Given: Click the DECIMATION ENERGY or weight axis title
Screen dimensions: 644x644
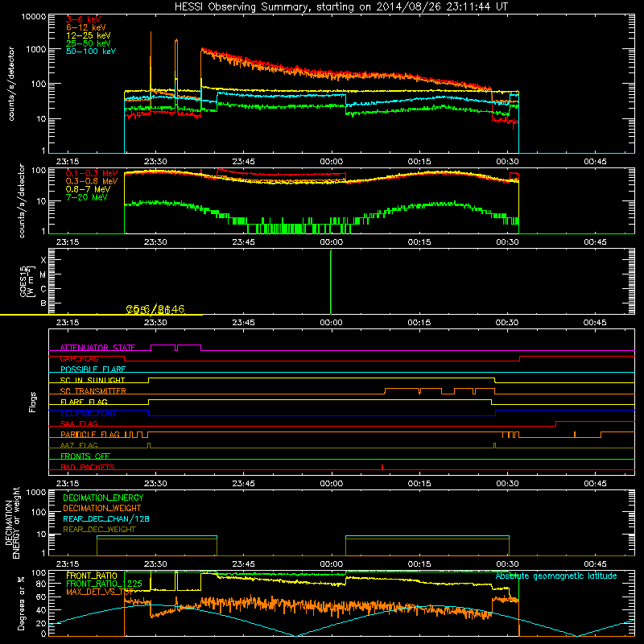Looking at the screenshot, I should tap(12, 522).
